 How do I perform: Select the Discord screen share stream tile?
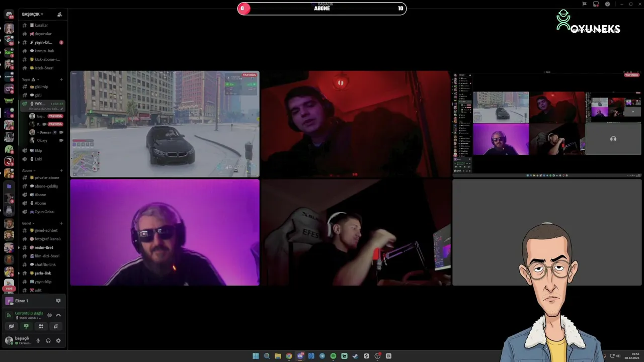click(547, 124)
